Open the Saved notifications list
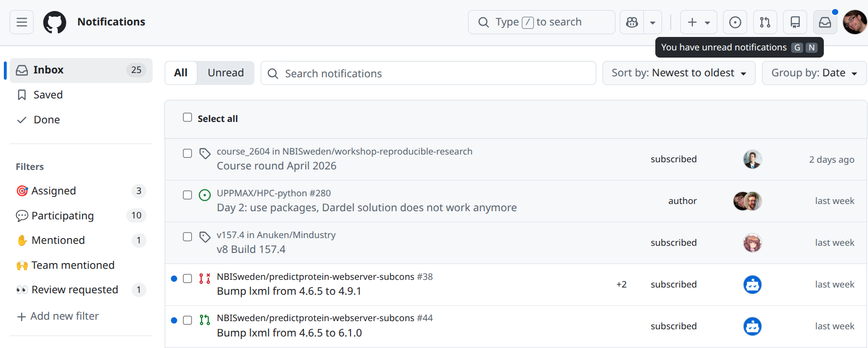 [81, 95]
